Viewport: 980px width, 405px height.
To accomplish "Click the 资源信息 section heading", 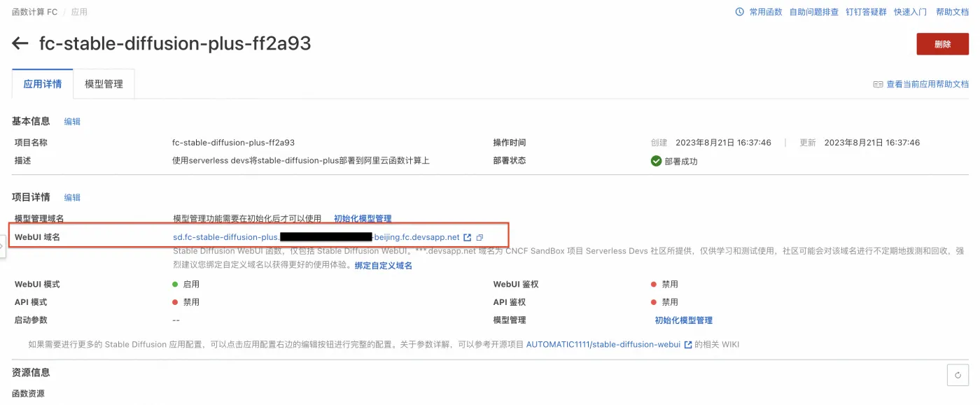I will (x=31, y=372).
